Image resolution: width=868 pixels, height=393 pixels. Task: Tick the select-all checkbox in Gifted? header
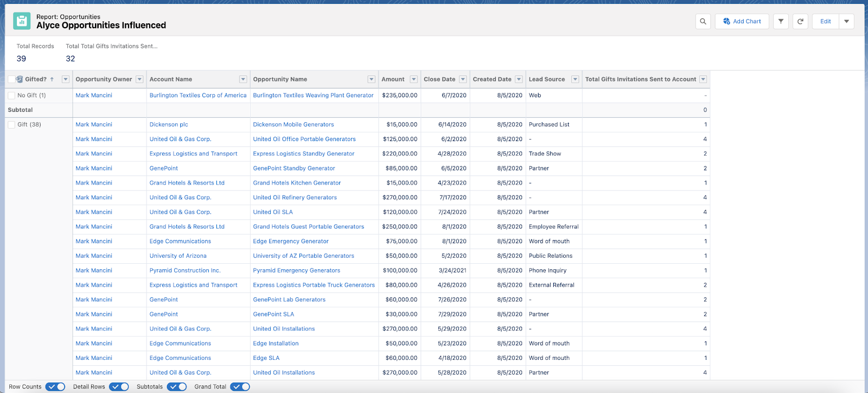11,79
